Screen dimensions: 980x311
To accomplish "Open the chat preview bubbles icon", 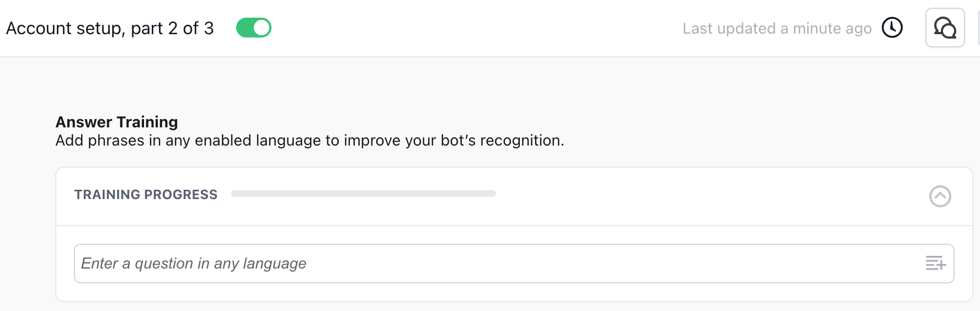I will 945,28.
